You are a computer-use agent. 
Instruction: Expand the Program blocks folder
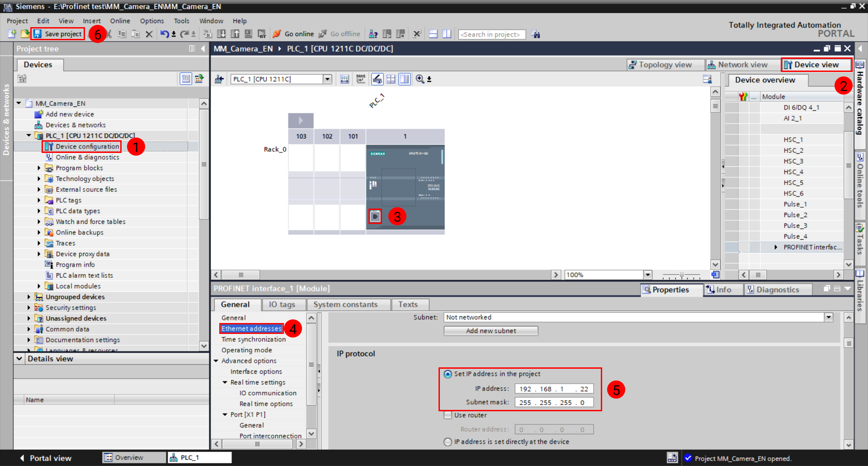(39, 168)
